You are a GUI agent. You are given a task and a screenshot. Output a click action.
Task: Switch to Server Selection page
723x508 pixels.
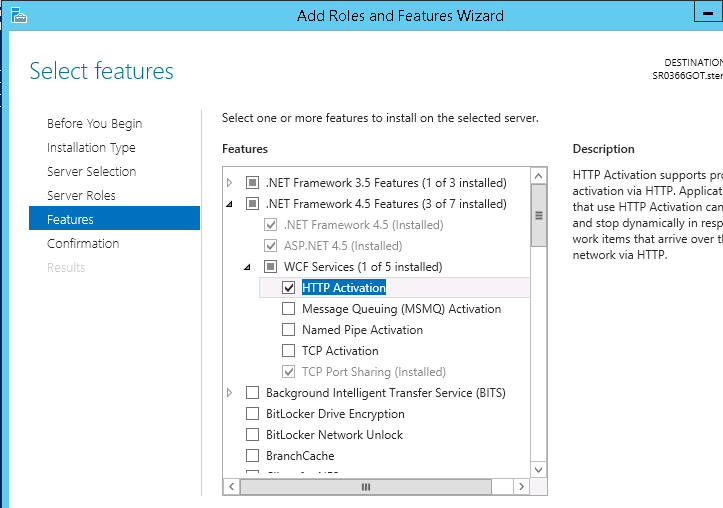(x=91, y=172)
